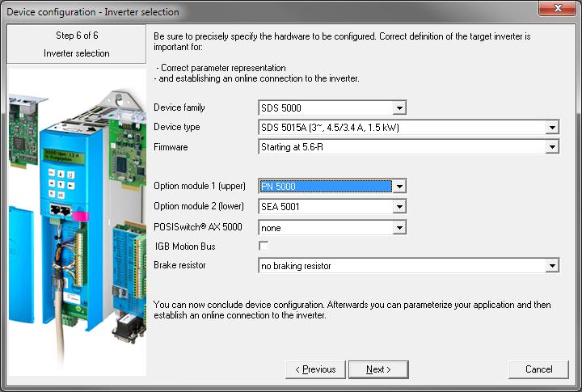Click the dialog title 'Device configuration - Inverter selection'
This screenshot has height=392, width=582.
click(x=93, y=12)
